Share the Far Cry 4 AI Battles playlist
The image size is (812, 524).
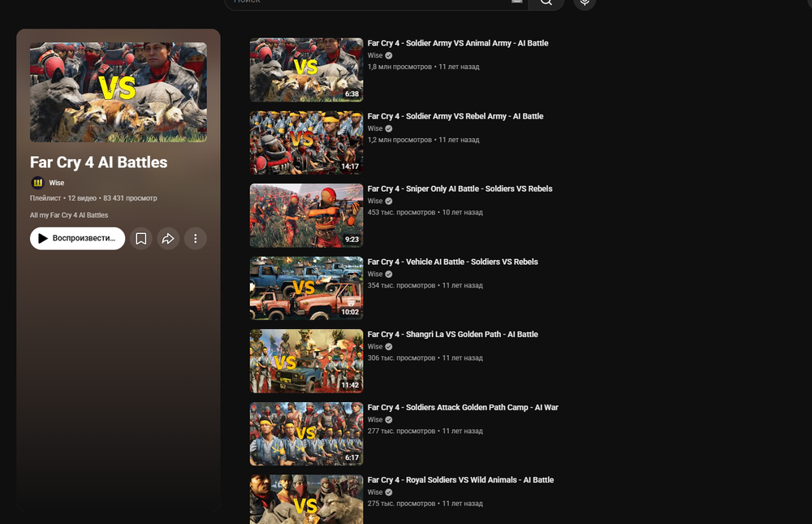coord(168,238)
